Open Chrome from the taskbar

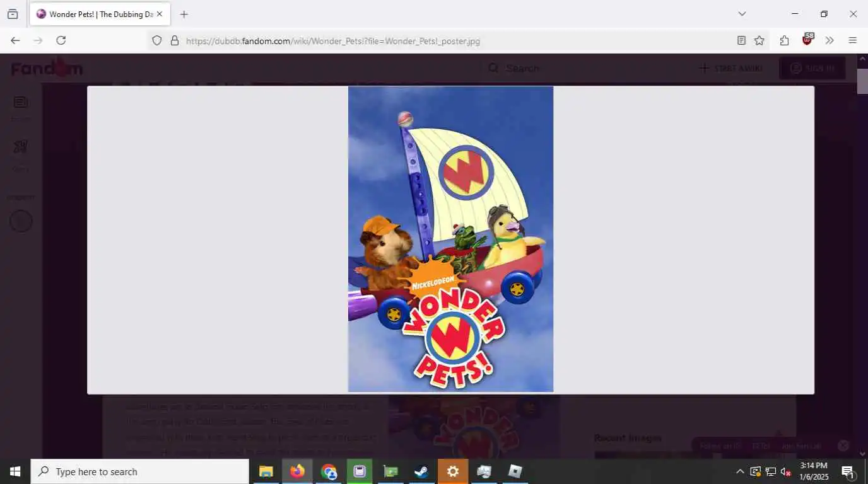(328, 471)
